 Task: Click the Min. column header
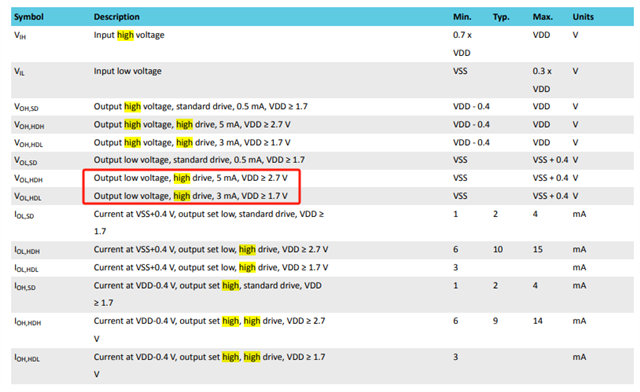[462, 17]
